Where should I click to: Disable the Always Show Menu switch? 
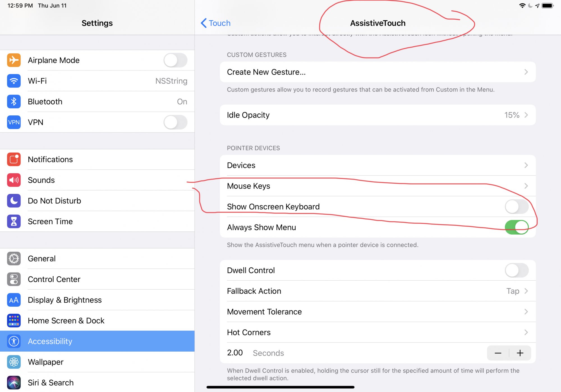[516, 227]
